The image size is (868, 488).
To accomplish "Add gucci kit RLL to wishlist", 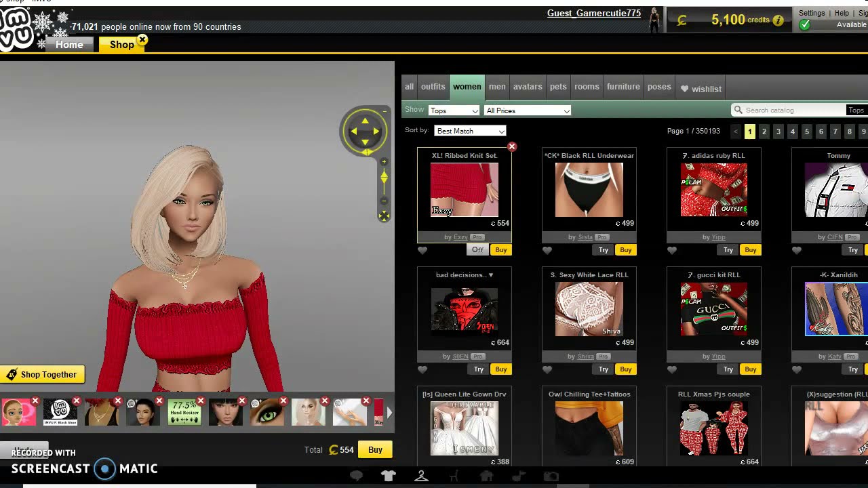I will [672, 370].
